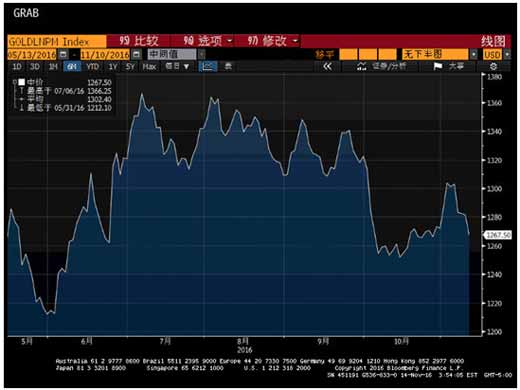Screen dimensions: 520x390
Task: Open the lower panel dropdown arrow
Action: [474, 54]
